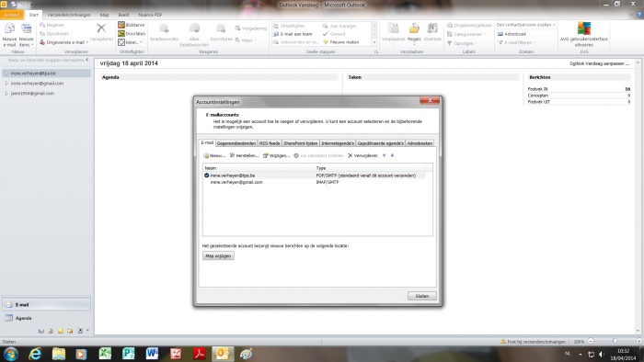Open Concepten under Berichten
The image size is (644, 362).
[538, 96]
